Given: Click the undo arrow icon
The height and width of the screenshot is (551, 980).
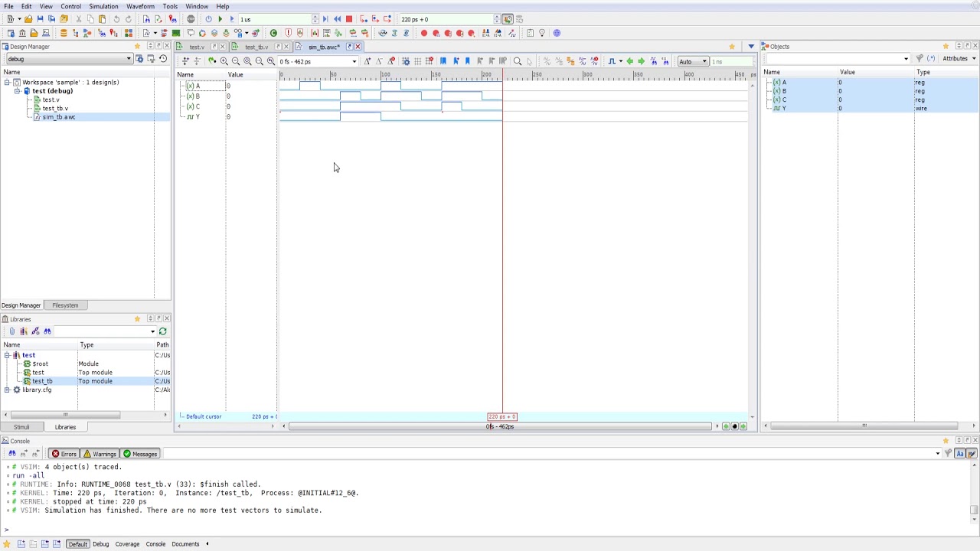Looking at the screenshot, I should pyautogui.click(x=116, y=19).
